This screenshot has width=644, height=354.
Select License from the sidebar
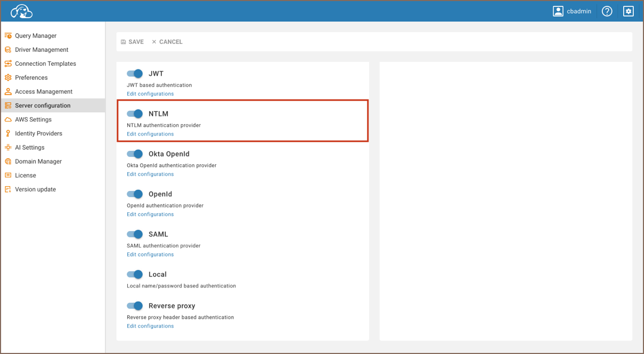click(x=25, y=175)
